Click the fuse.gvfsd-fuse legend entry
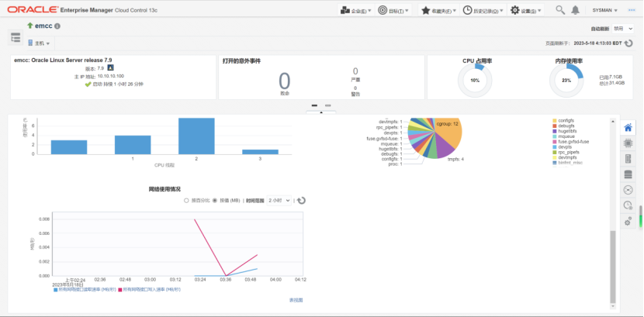Image resolution: width=644 pixels, height=317 pixels. click(571, 142)
